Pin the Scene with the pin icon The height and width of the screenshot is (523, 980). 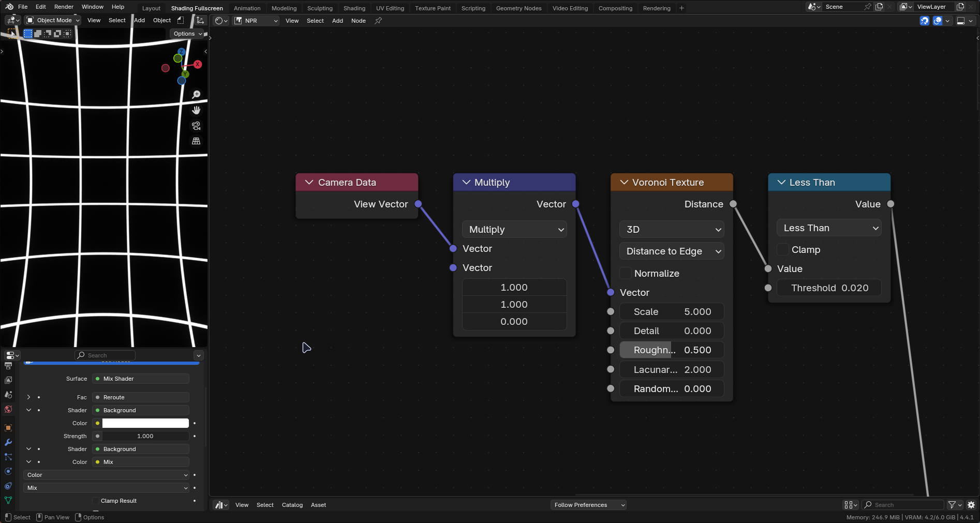pos(868,7)
